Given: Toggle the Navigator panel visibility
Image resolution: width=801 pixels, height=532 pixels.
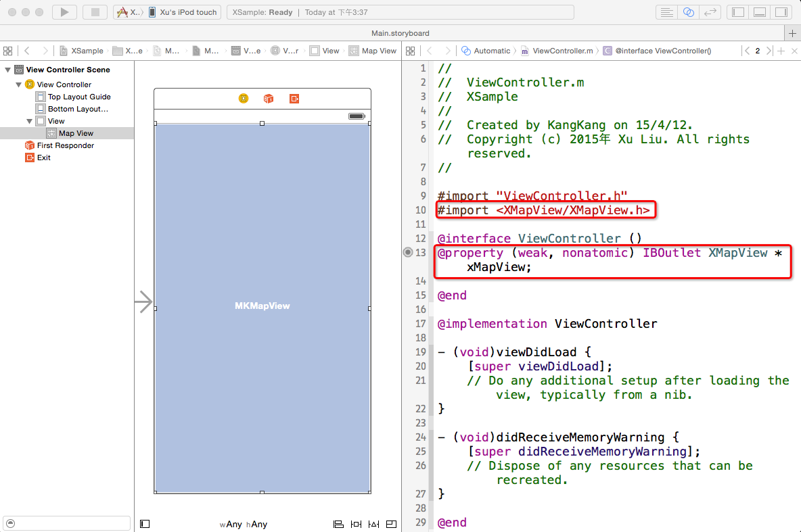Looking at the screenshot, I should click(x=739, y=12).
